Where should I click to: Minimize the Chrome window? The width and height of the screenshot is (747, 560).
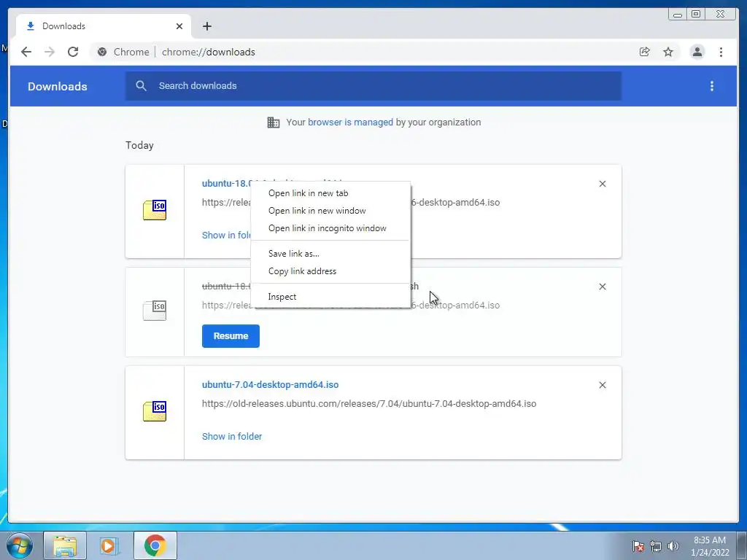pyautogui.click(x=677, y=15)
